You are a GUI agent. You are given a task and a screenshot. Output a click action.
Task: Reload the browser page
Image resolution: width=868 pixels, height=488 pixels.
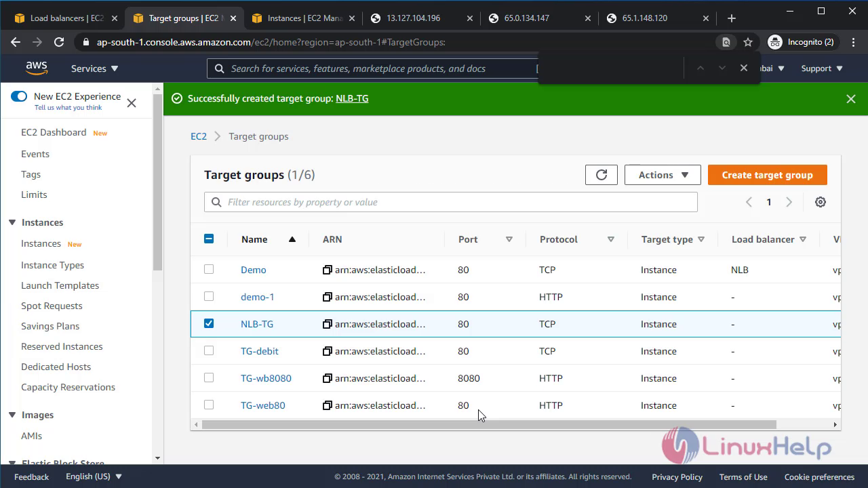coord(59,42)
